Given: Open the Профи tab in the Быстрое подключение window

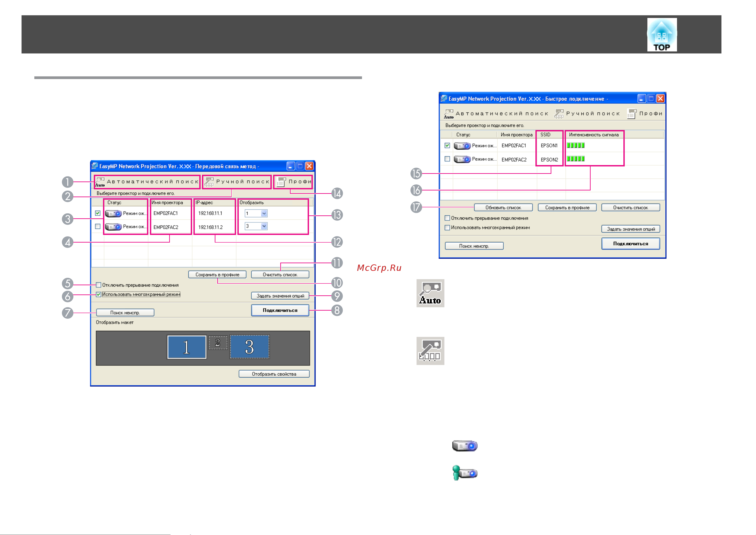Looking at the screenshot, I should coord(645,114).
